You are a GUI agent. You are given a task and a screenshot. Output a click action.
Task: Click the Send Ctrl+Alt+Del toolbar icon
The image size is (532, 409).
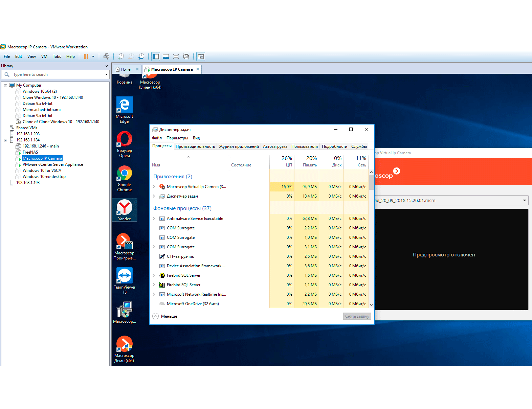pyautogui.click(x=106, y=56)
